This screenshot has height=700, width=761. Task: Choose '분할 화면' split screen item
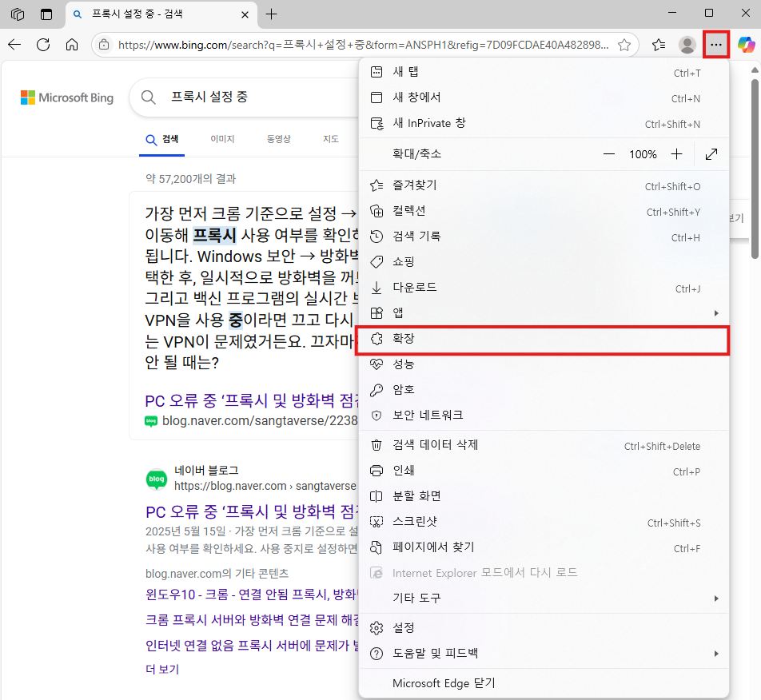point(544,496)
